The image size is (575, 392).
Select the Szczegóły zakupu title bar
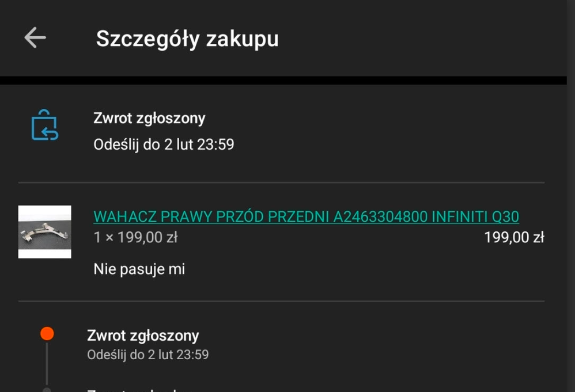pyautogui.click(x=187, y=39)
